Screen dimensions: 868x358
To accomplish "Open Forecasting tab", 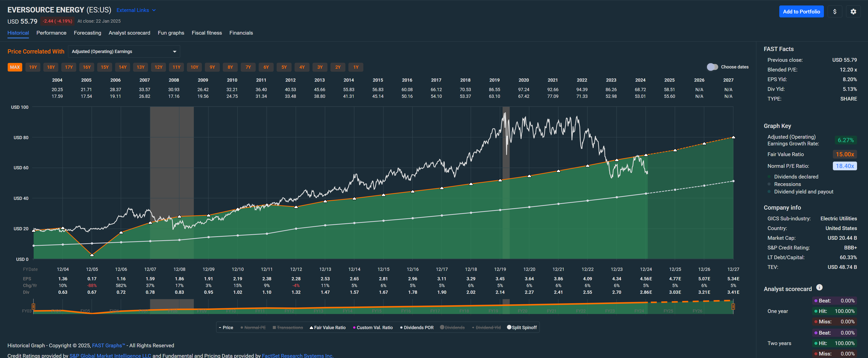I will click(x=87, y=33).
